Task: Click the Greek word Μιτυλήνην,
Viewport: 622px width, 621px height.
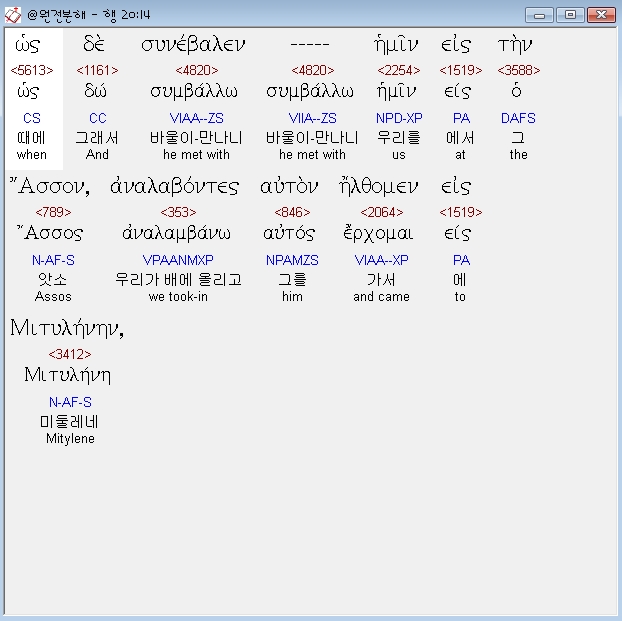Action: [x=67, y=329]
